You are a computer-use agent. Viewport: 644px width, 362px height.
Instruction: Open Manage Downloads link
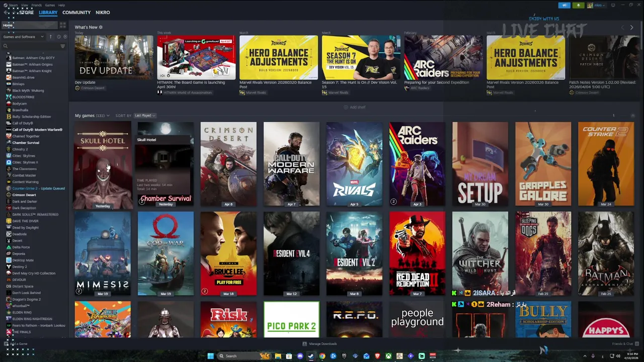[319, 344]
